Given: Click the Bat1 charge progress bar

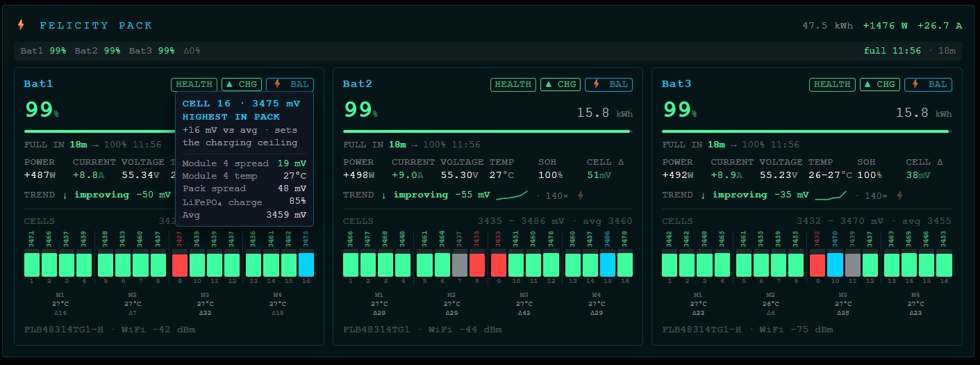Looking at the screenshot, I should pyautogui.click(x=99, y=131).
